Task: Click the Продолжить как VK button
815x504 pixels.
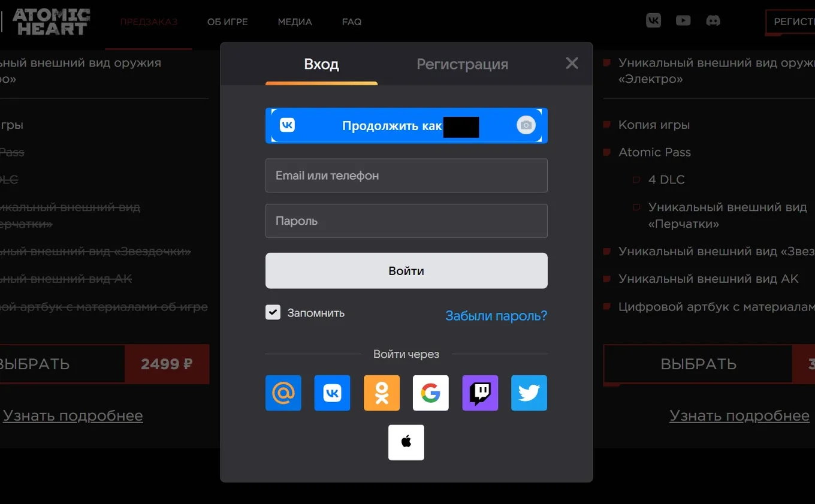Action: click(406, 126)
